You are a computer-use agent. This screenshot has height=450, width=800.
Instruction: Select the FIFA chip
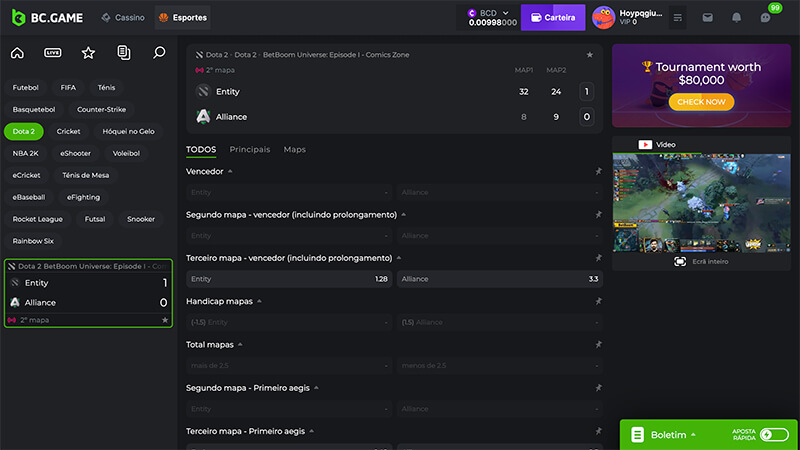pyautogui.click(x=68, y=87)
